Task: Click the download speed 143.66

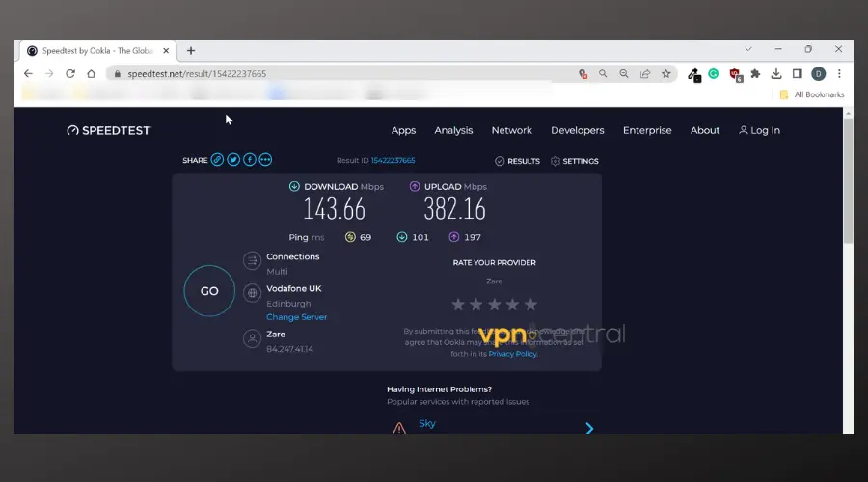Action: click(x=334, y=208)
